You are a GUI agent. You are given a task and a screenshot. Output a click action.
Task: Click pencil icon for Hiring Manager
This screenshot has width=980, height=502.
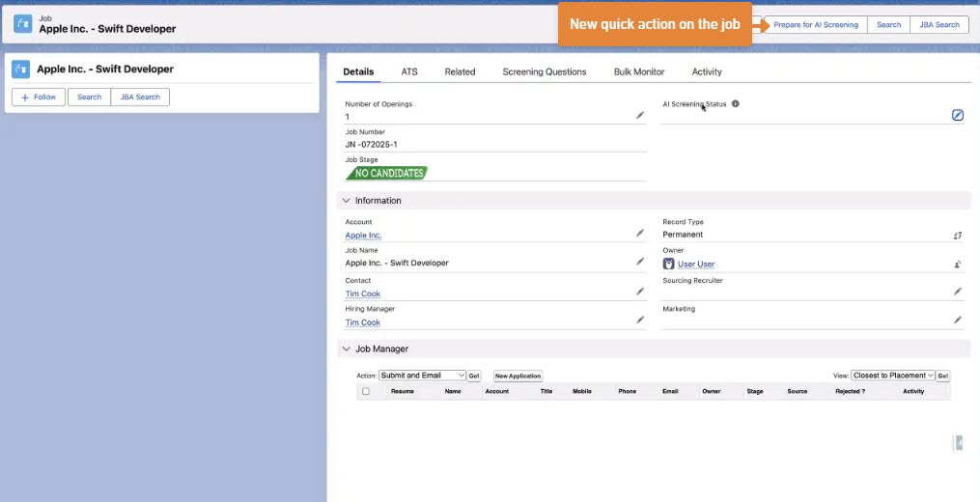pos(640,320)
